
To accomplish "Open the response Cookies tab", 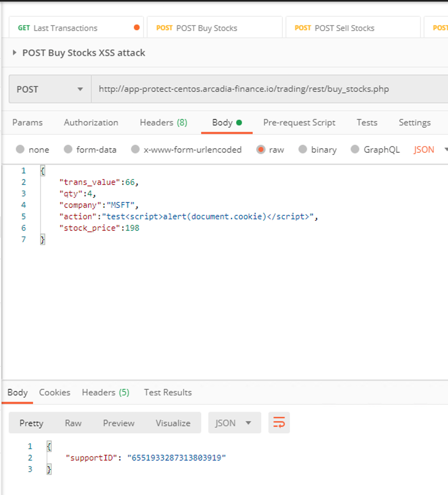I will coord(55,392).
